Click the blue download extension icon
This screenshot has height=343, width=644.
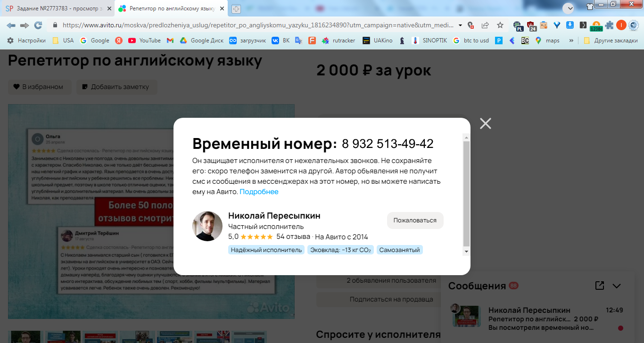(570, 25)
